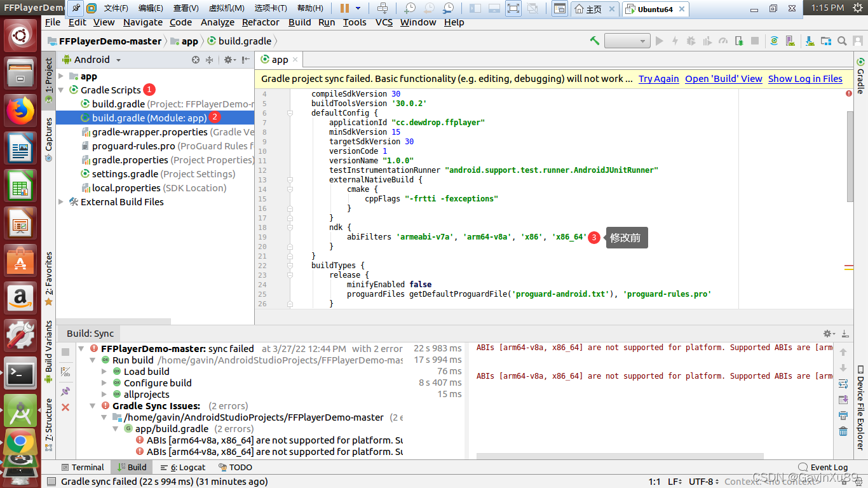Expand the Load build node
Image resolution: width=868 pixels, height=488 pixels.
pyautogui.click(x=104, y=372)
